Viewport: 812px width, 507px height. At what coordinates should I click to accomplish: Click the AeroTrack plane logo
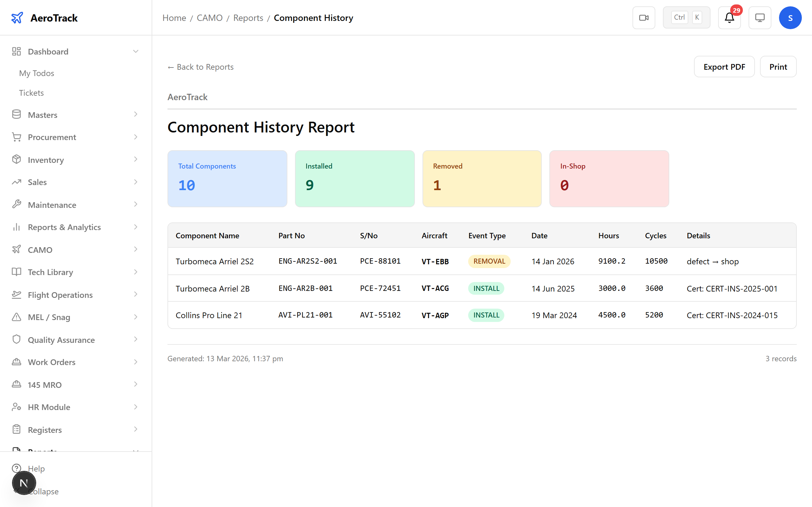(x=17, y=18)
